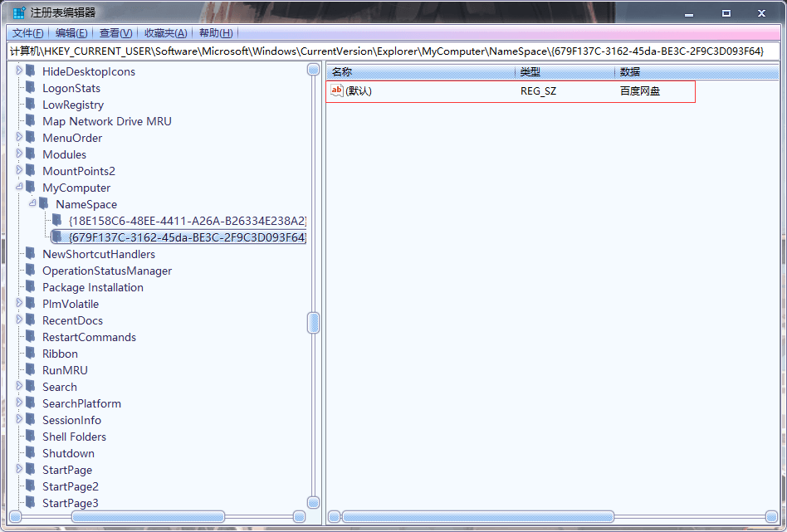Click the folder icon beside Package Installation
The height and width of the screenshot is (532, 787).
[x=31, y=286]
